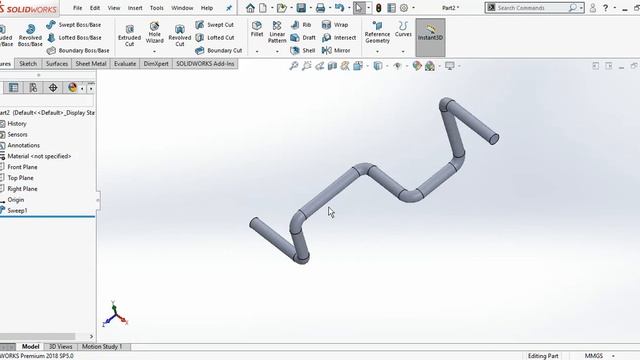Open the Help menu

pyautogui.click(x=207, y=8)
